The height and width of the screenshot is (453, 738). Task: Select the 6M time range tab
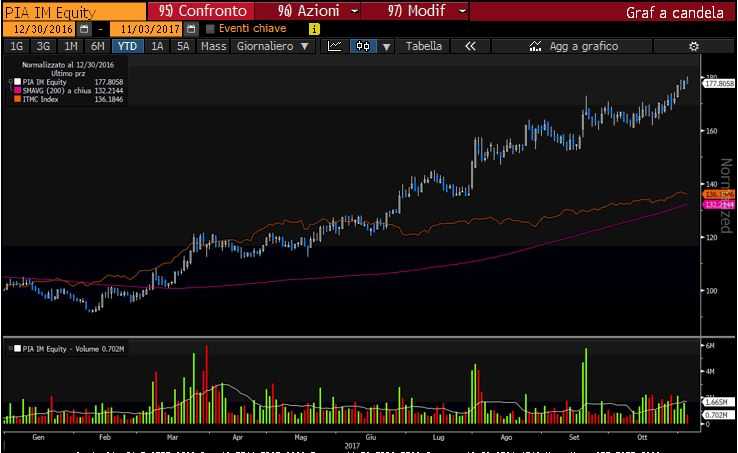pos(97,46)
